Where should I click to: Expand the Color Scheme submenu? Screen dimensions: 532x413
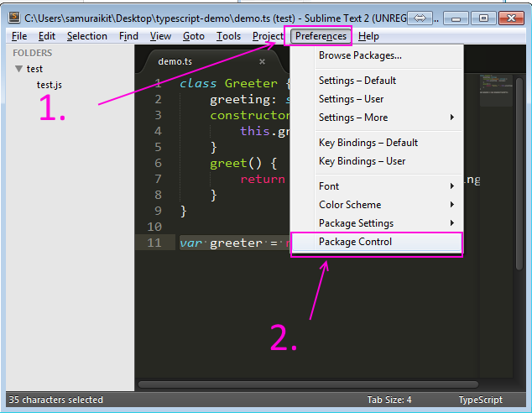[377, 205]
